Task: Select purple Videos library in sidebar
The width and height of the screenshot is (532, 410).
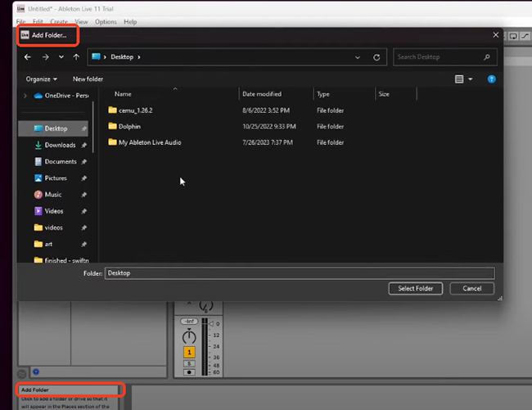Action: (53, 211)
